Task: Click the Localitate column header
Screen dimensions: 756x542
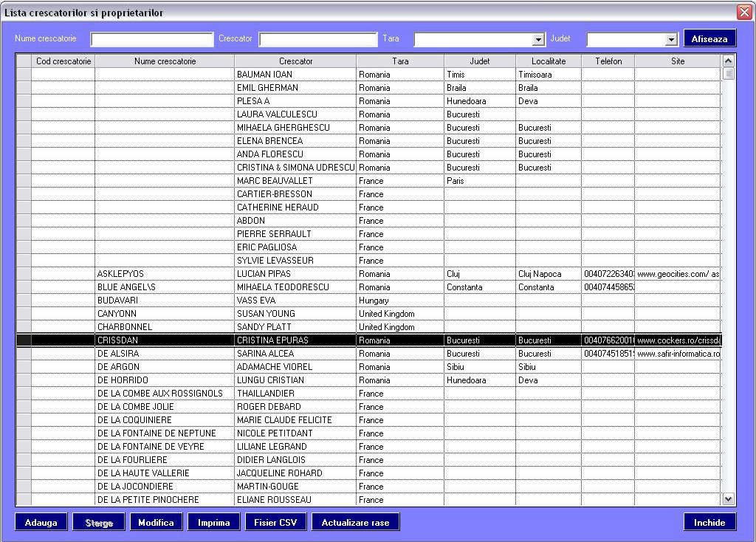Action: (x=549, y=61)
